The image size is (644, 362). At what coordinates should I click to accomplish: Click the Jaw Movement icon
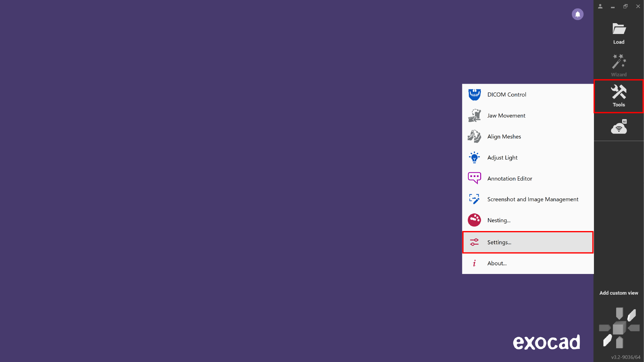[474, 116]
